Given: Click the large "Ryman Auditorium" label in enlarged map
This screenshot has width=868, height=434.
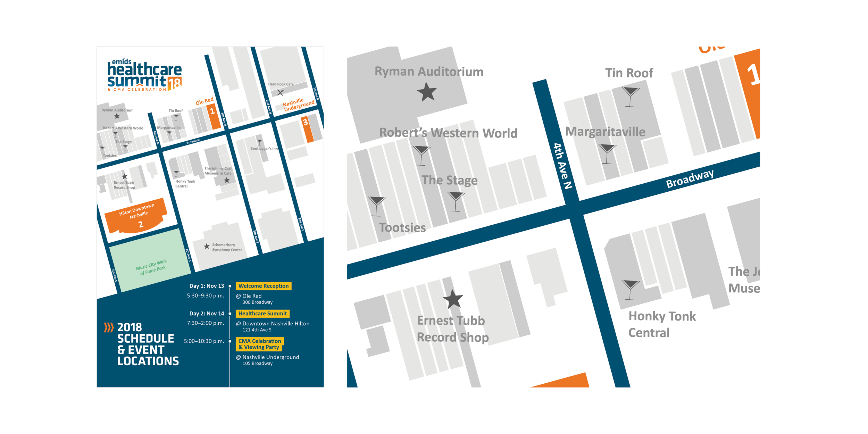Looking at the screenshot, I should coord(429,72).
